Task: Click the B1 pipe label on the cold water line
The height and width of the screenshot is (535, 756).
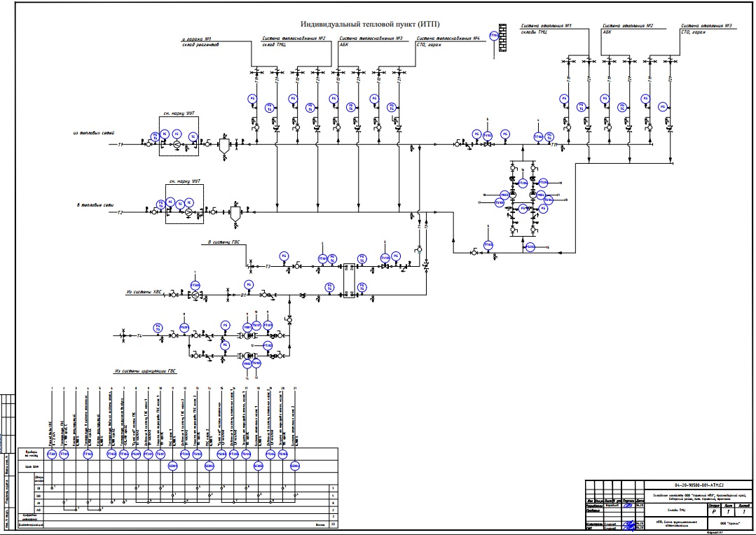Action: click(x=244, y=295)
